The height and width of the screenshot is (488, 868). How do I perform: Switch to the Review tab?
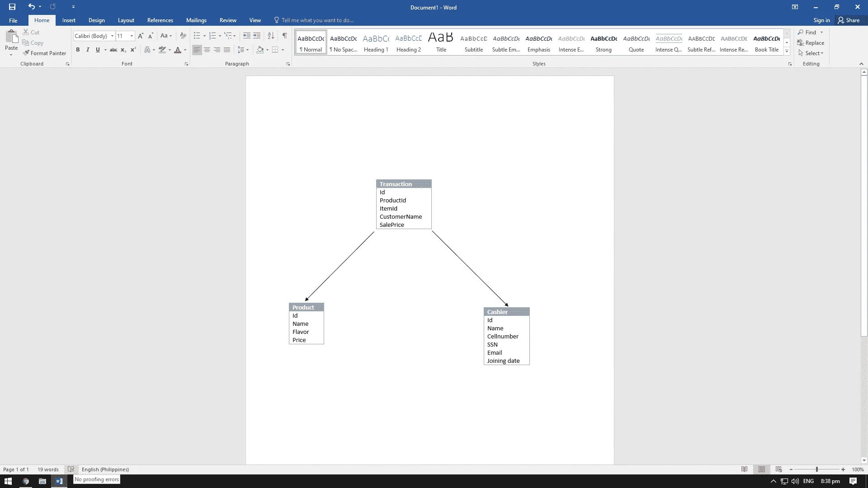(x=228, y=20)
